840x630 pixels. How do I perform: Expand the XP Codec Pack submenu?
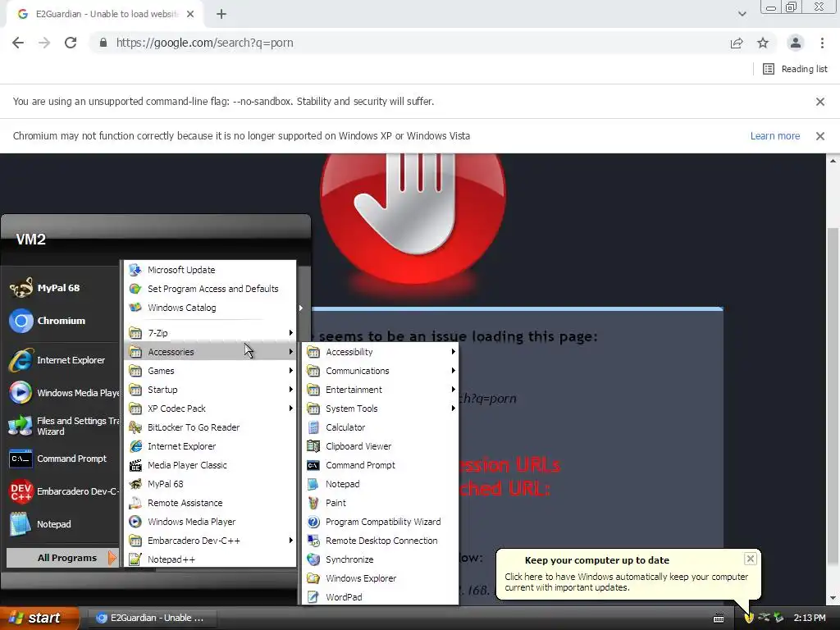tap(210, 409)
